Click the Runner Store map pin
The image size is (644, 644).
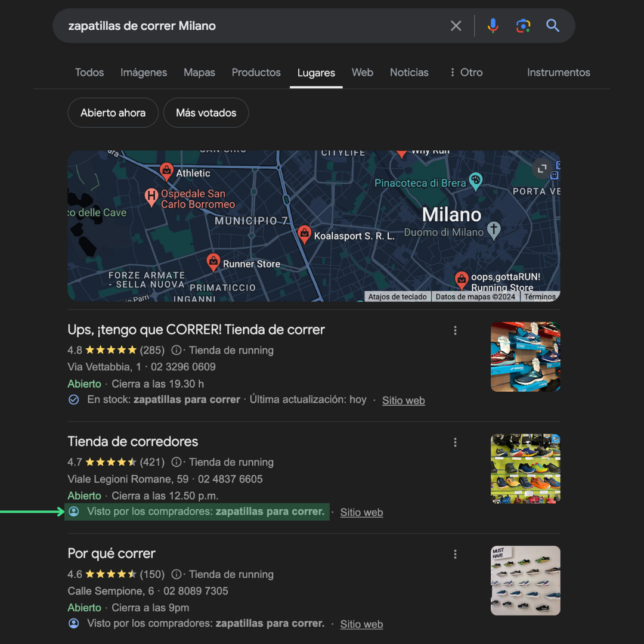pos(213,262)
